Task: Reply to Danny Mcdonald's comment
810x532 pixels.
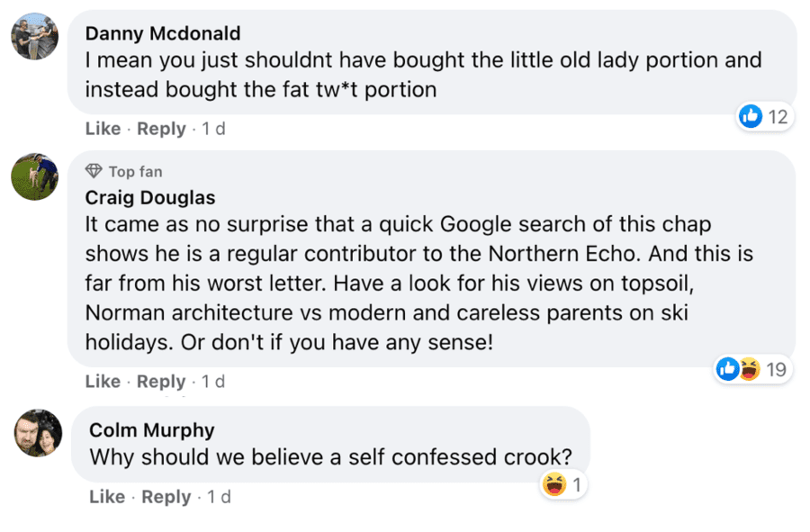Action: click(161, 129)
